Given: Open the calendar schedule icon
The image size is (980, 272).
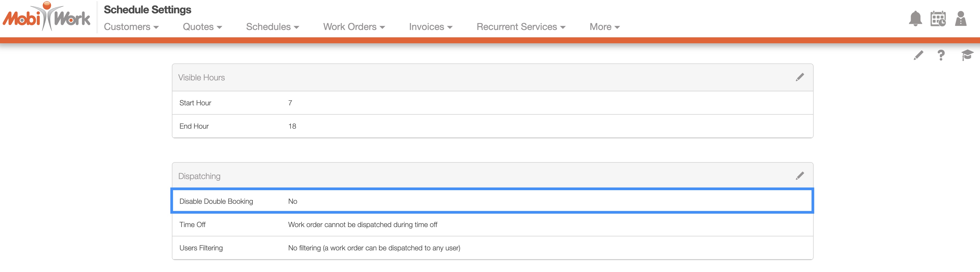Looking at the screenshot, I should point(938,18).
